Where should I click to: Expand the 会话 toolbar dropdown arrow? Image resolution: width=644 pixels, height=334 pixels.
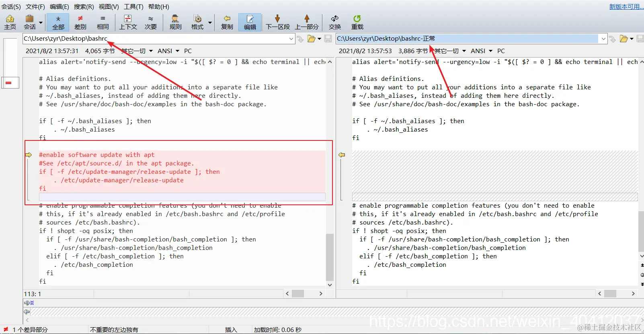point(41,23)
